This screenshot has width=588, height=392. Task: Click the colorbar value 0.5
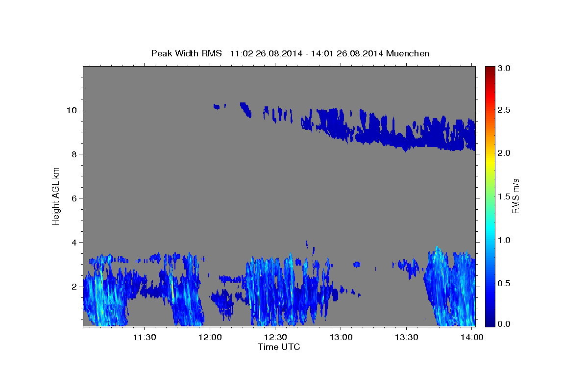505,284
